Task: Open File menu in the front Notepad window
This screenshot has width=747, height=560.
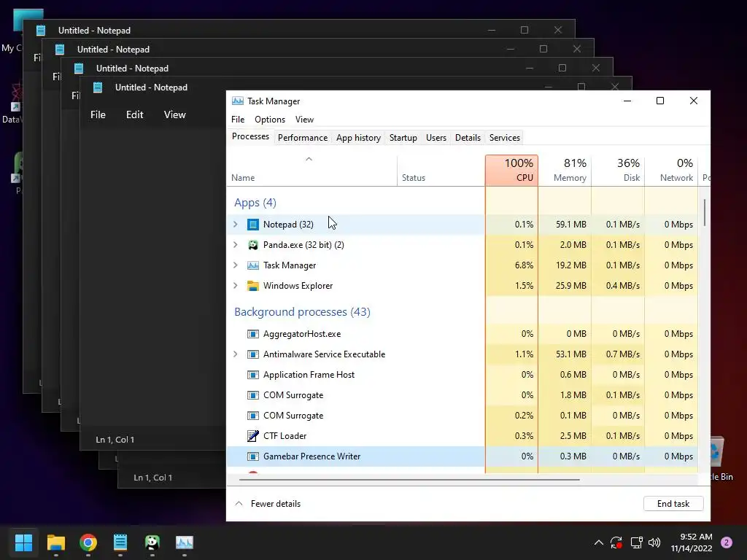Action: [x=98, y=114]
